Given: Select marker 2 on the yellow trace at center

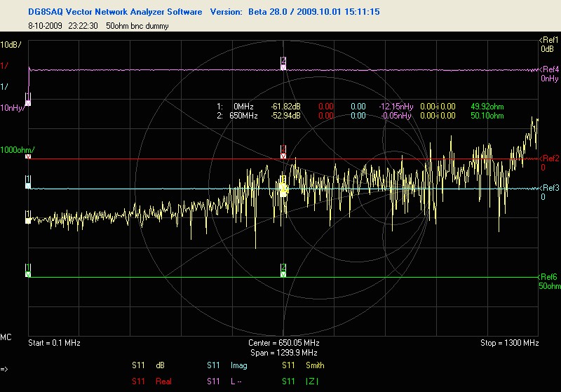Looking at the screenshot, I should [283, 186].
